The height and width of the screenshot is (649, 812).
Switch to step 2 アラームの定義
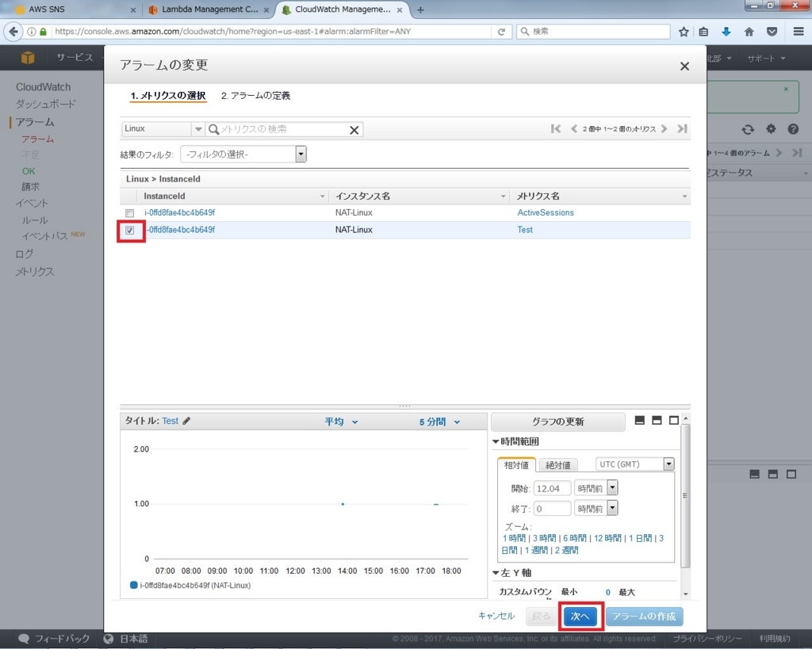[255, 96]
